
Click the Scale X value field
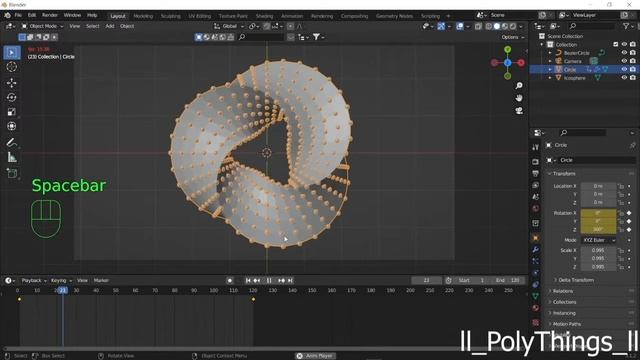click(598, 250)
